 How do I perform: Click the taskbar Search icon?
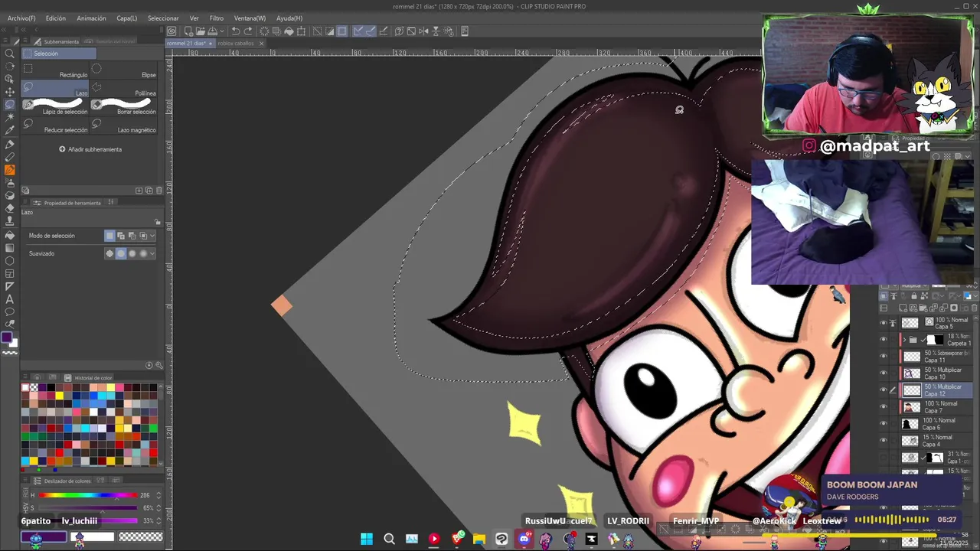[x=389, y=539]
